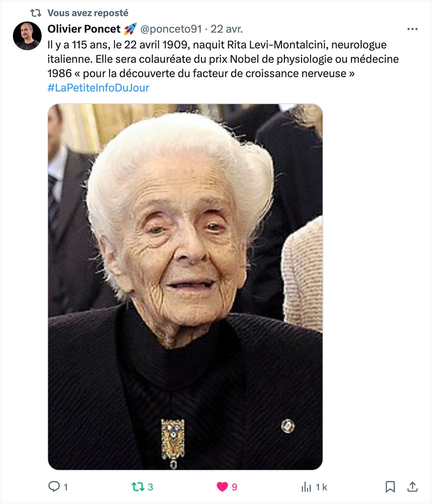Image resolution: width=432 pixels, height=504 pixels.
Task: Click the reply count number 1
Action: [66, 487]
